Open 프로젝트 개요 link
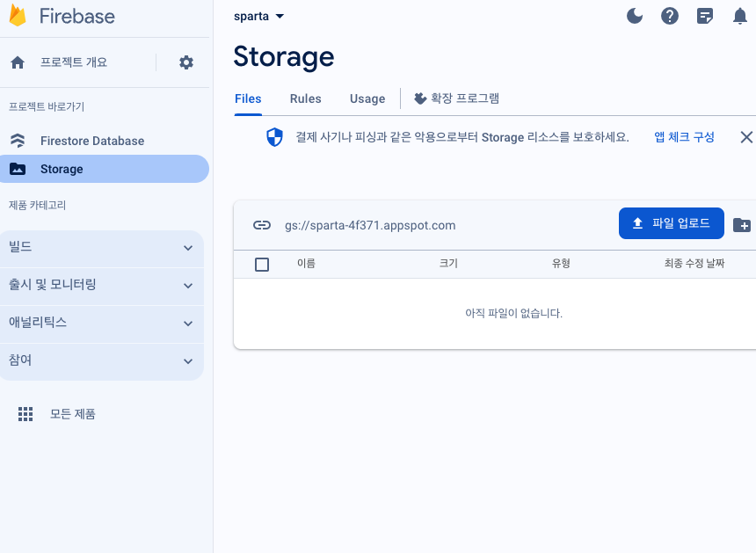The width and height of the screenshot is (756, 553). coord(74,62)
